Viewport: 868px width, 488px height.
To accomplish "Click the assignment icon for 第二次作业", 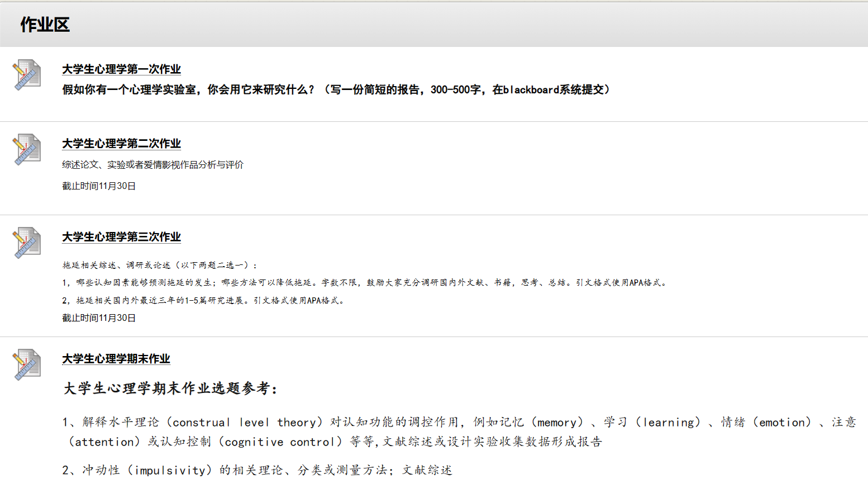I will [x=27, y=149].
